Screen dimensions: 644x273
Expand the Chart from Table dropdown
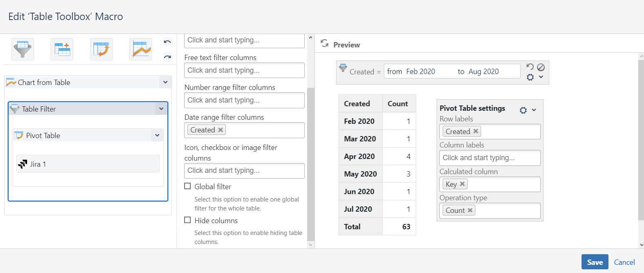[165, 82]
